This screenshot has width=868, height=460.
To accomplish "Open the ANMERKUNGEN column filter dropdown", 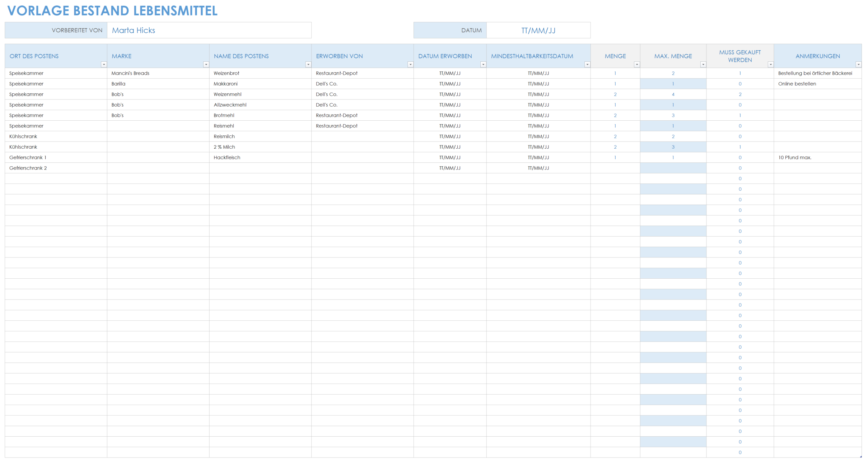I will [858, 65].
